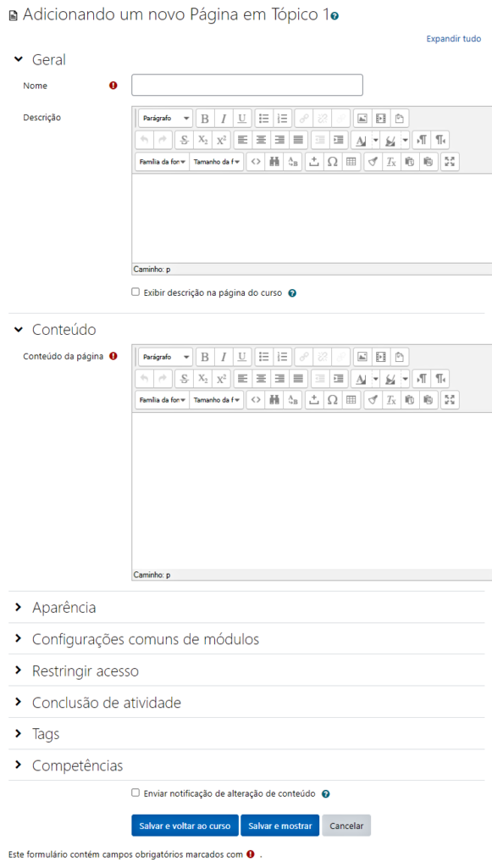Click help icon next to Tópico 1 title
Image resolution: width=492 pixels, height=868 pixels.
334,17
